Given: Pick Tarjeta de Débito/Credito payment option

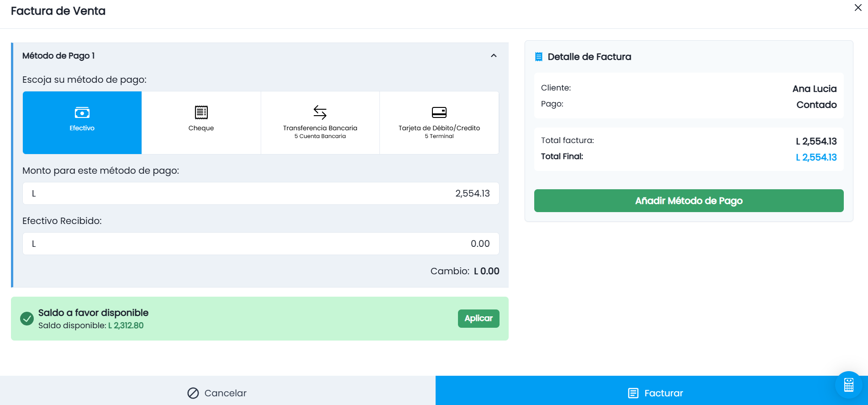Looking at the screenshot, I should (439, 123).
